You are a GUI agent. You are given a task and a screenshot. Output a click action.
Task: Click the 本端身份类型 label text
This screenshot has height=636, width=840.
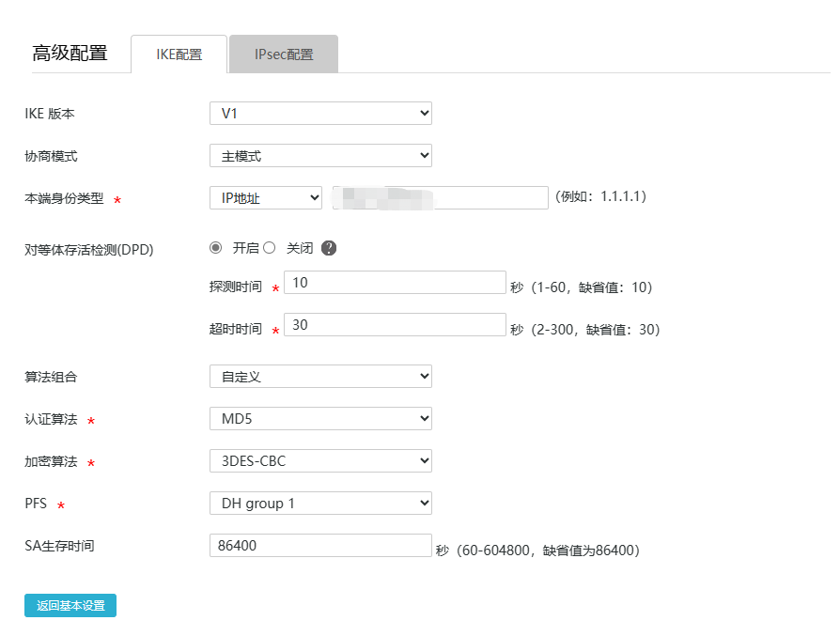click(64, 199)
